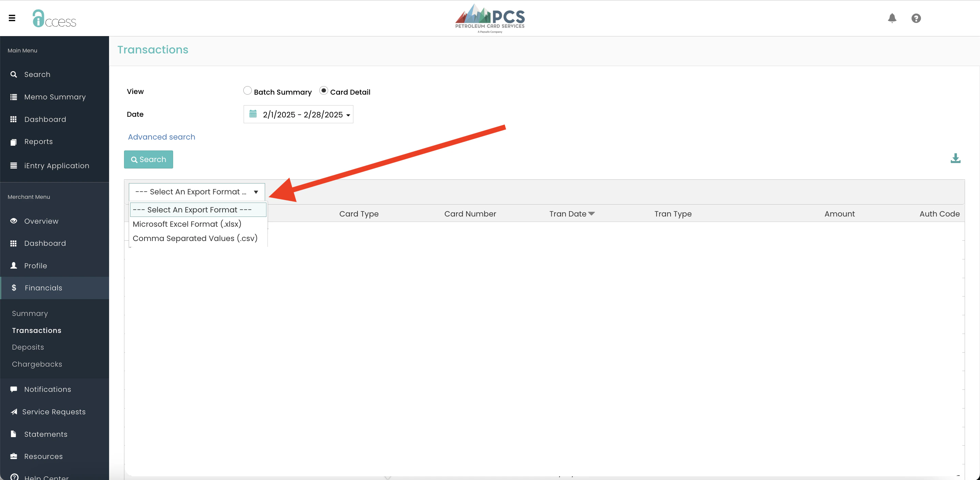Choose Microsoft Excel Format (.xlsx) option

(187, 224)
